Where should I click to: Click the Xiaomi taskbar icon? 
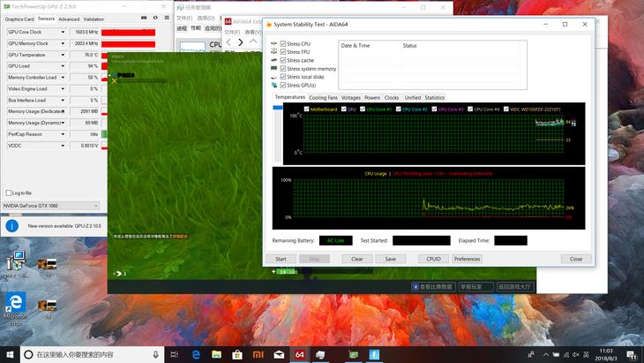pos(256,354)
